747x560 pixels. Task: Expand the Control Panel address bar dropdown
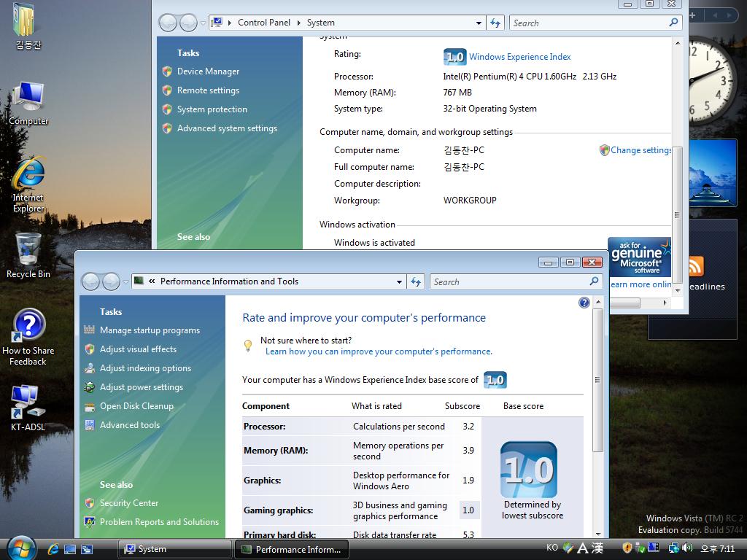pos(479,23)
